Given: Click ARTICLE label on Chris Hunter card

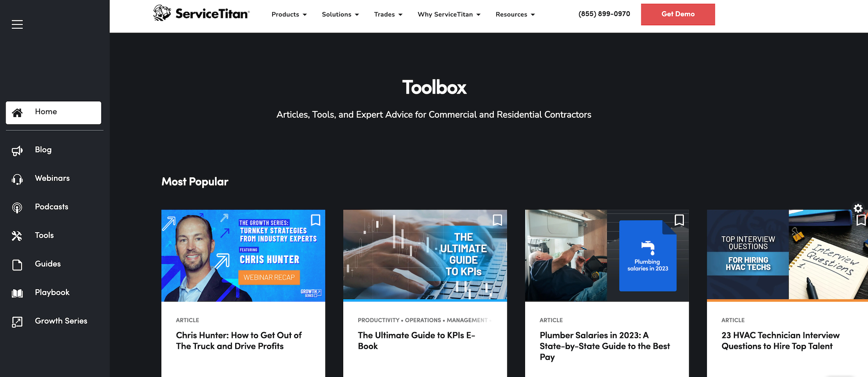Looking at the screenshot, I should (x=187, y=320).
